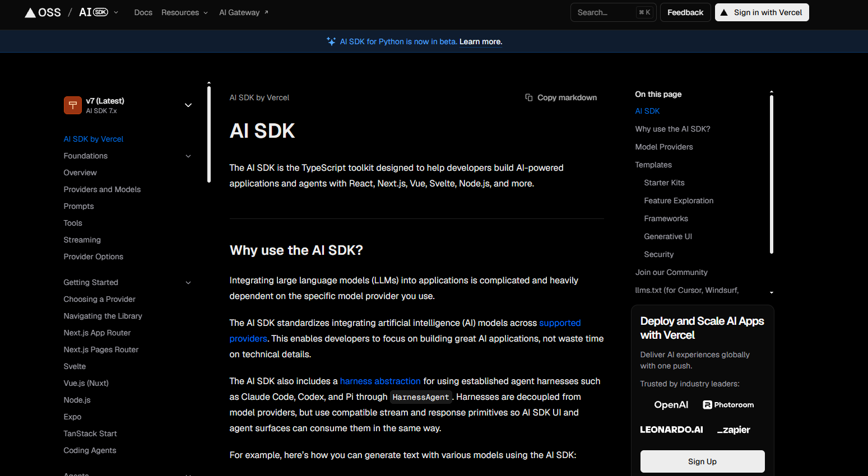The image size is (868, 476).
Task: Open the Tools sidebar page
Action: click(x=73, y=223)
